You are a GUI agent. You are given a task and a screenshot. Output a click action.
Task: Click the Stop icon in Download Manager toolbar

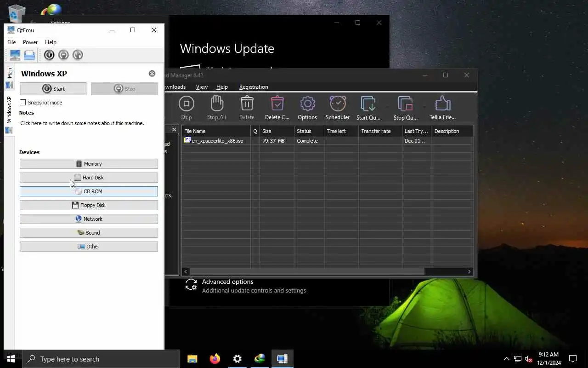(x=187, y=108)
